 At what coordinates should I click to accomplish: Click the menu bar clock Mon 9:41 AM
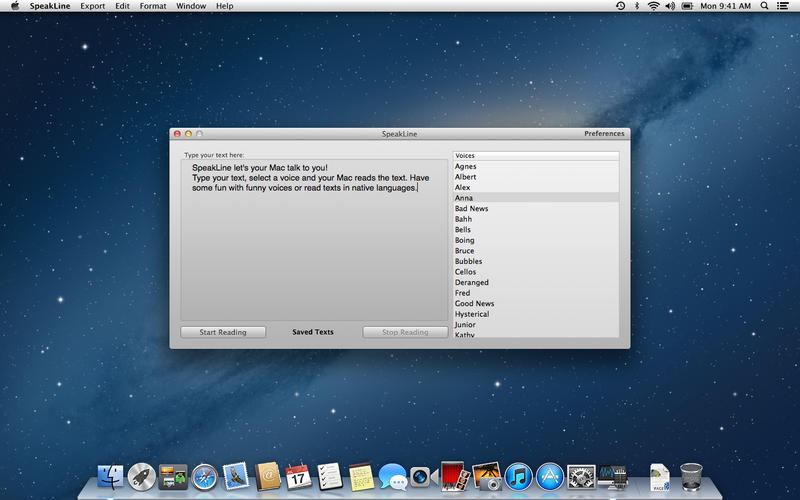tap(725, 6)
